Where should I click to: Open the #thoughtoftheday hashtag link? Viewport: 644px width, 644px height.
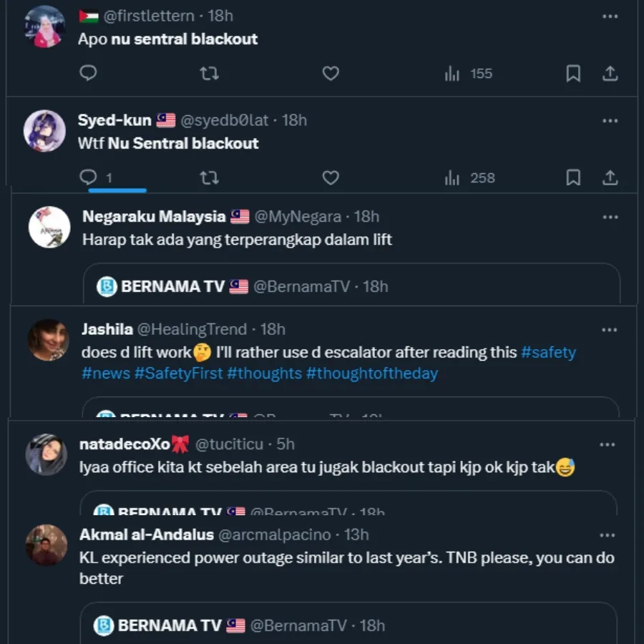[371, 374]
